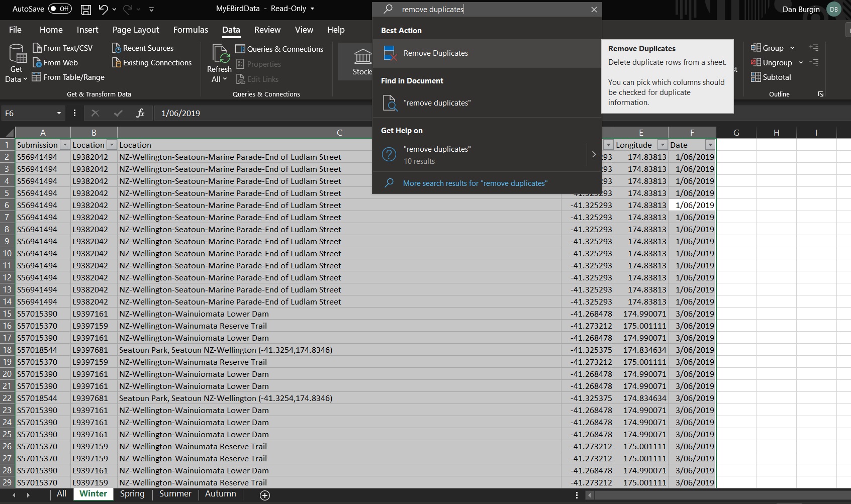Image resolution: width=851 pixels, height=504 pixels.
Task: Click the Save icon in title bar
Action: tap(86, 9)
